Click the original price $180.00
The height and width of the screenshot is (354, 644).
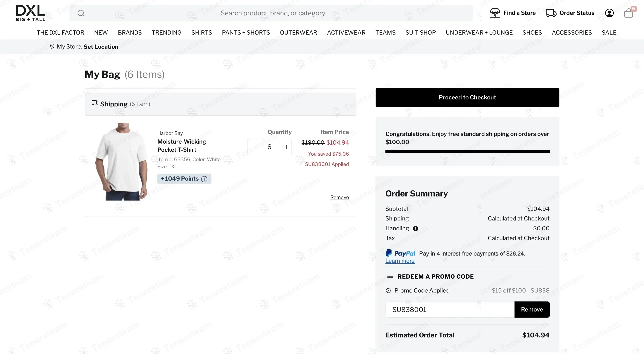point(313,142)
